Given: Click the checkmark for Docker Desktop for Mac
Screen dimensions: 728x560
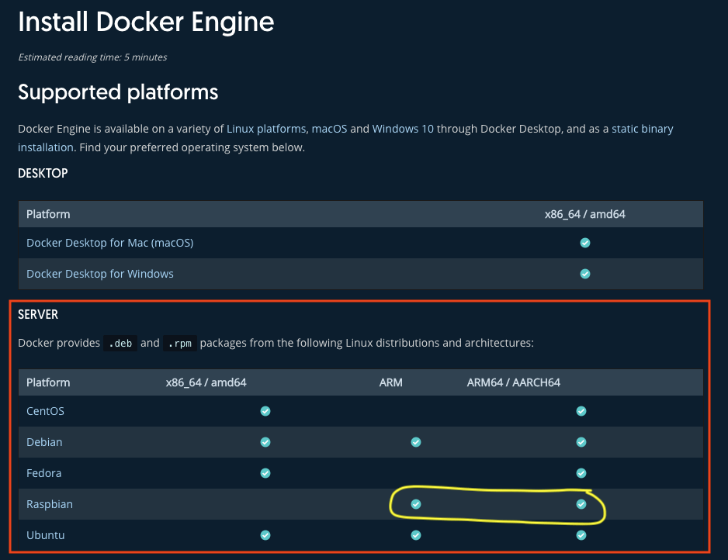Looking at the screenshot, I should [x=585, y=243].
